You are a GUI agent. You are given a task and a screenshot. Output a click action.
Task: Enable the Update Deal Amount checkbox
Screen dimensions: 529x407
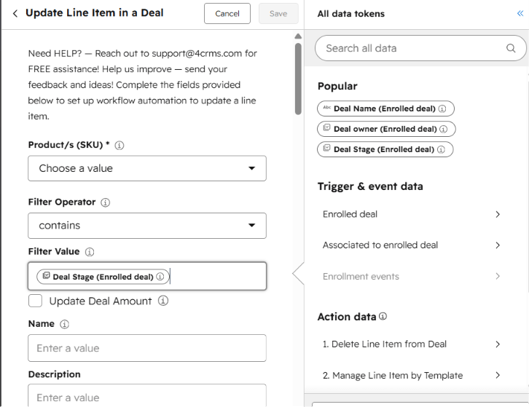coord(35,301)
